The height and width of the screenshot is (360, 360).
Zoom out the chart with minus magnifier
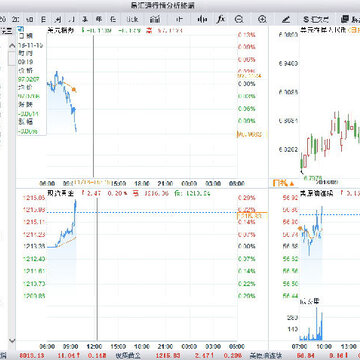(239, 19)
